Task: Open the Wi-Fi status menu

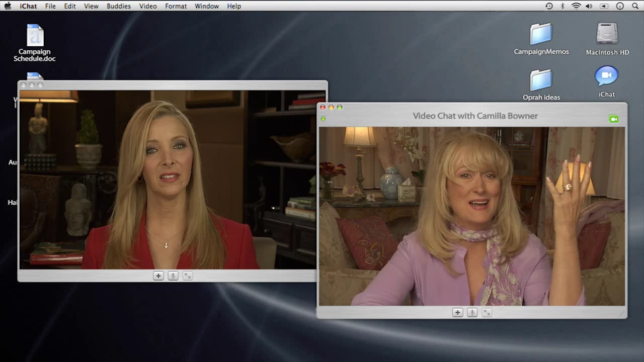Action: coord(576,6)
